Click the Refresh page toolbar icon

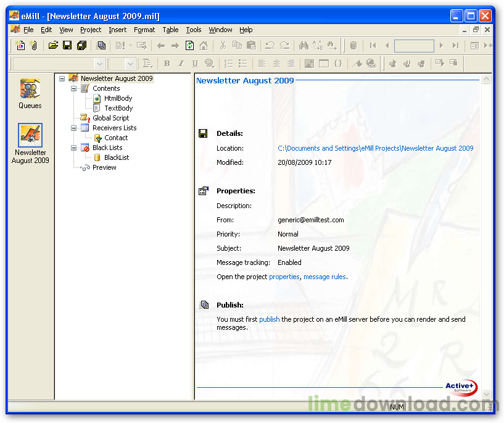[x=189, y=46]
